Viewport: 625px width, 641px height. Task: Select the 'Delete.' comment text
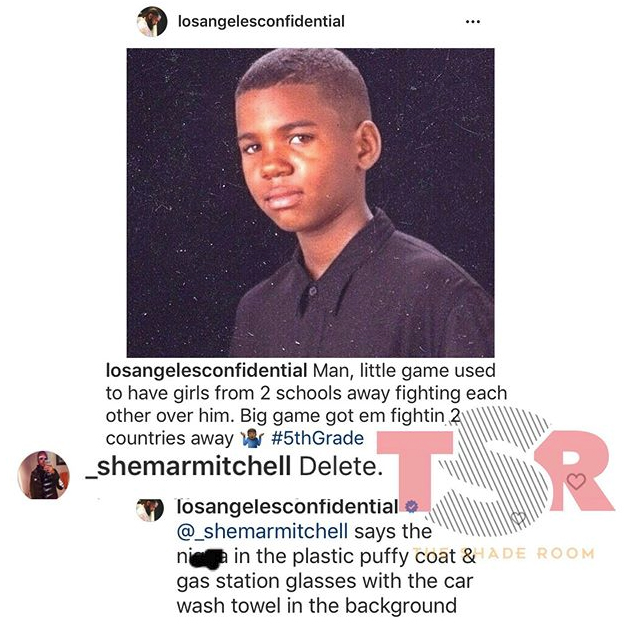[x=341, y=466]
